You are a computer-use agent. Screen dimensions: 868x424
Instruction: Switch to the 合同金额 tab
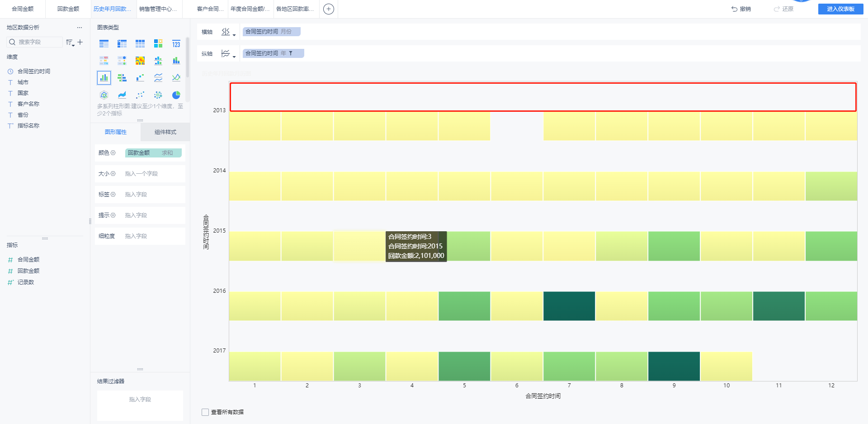(23, 9)
